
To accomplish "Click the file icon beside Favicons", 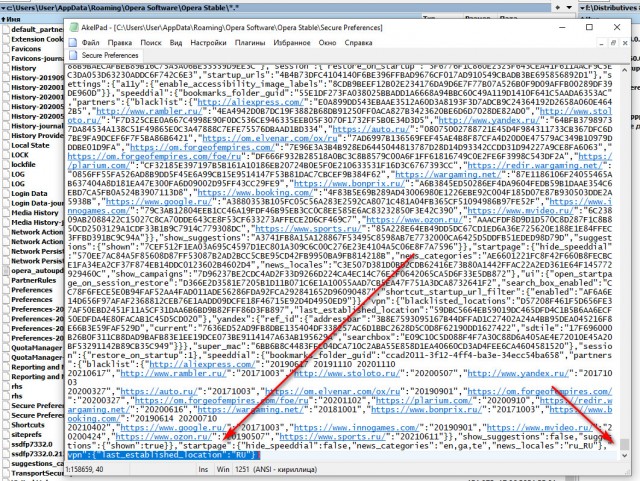I will coord(6,49).
